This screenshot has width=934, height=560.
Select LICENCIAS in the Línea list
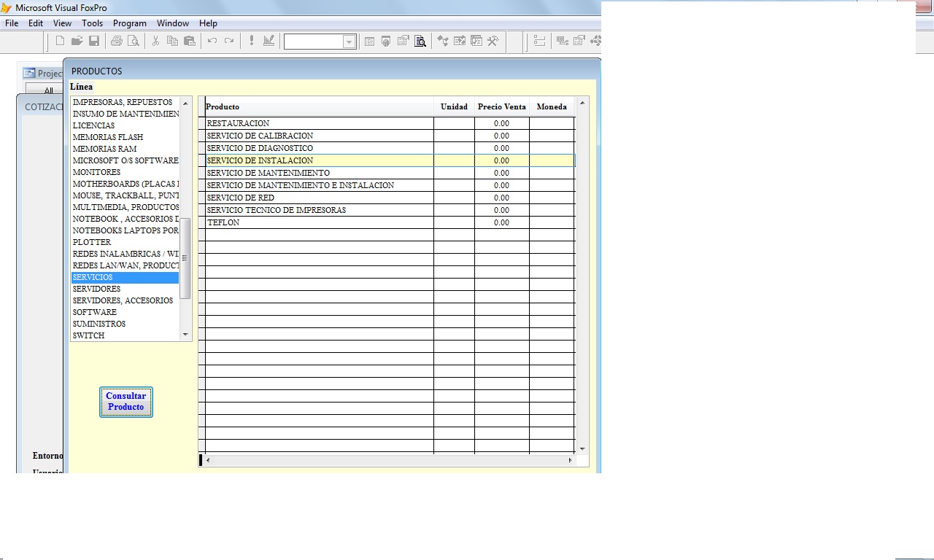125,125
